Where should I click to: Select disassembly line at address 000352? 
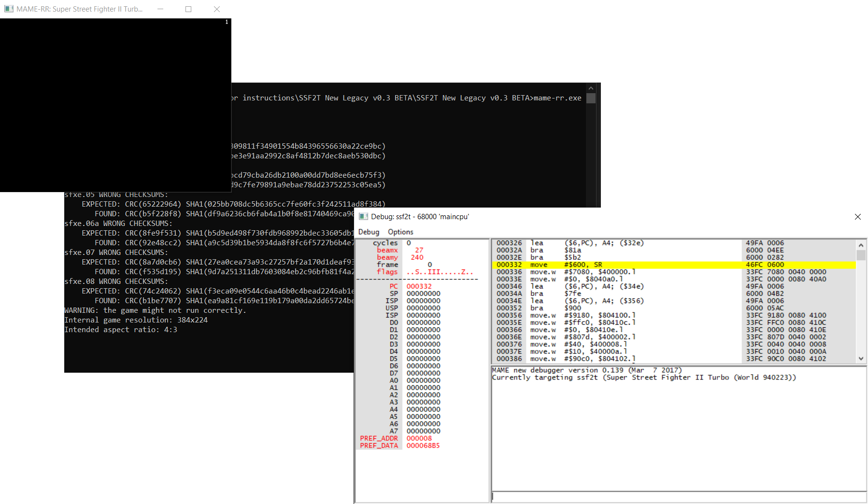point(674,308)
